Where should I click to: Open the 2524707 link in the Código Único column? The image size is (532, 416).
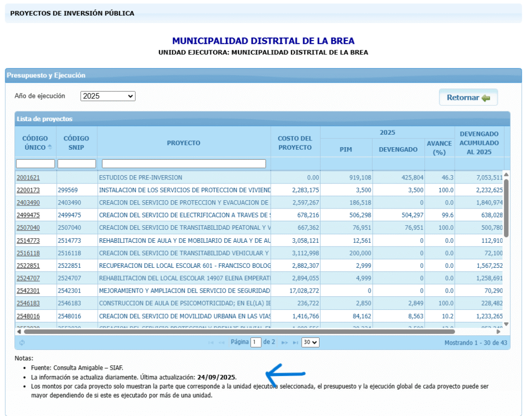pyautogui.click(x=28, y=278)
